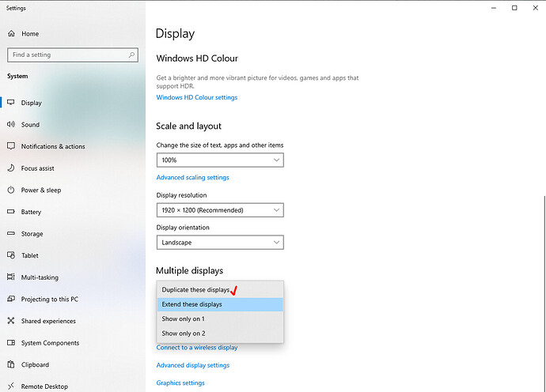Select the Battery icon in sidebar
This screenshot has width=546, height=392.
click(11, 212)
